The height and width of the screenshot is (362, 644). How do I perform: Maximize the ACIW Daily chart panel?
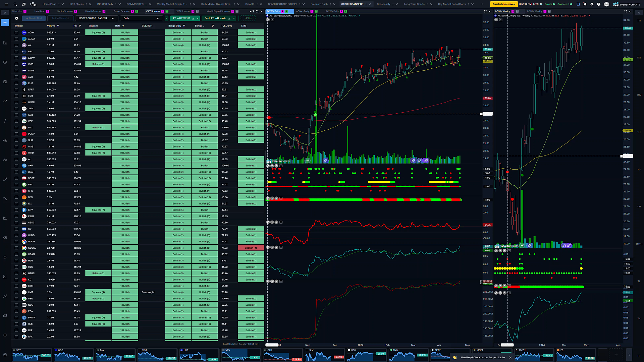(485, 11)
